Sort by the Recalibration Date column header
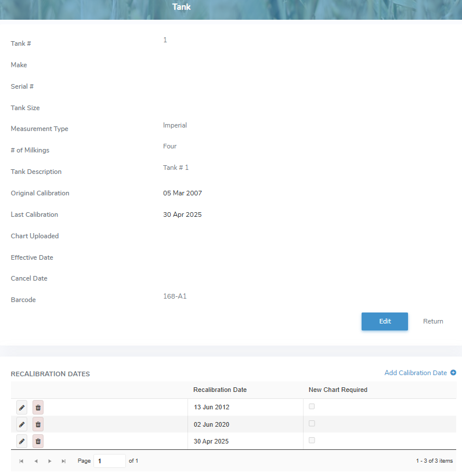The image size is (462, 476). [220, 390]
